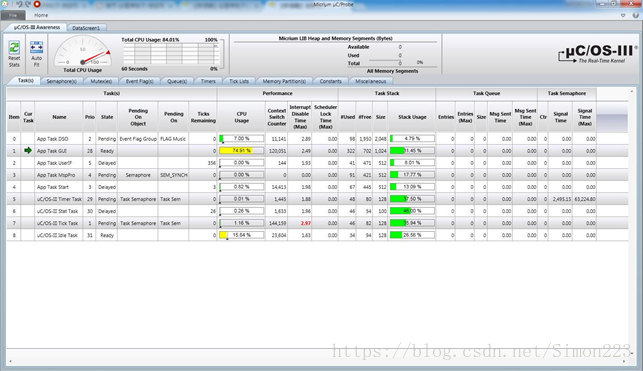The image size is (643, 371).
Task: Select the App Task Start name cell
Action: [59, 187]
